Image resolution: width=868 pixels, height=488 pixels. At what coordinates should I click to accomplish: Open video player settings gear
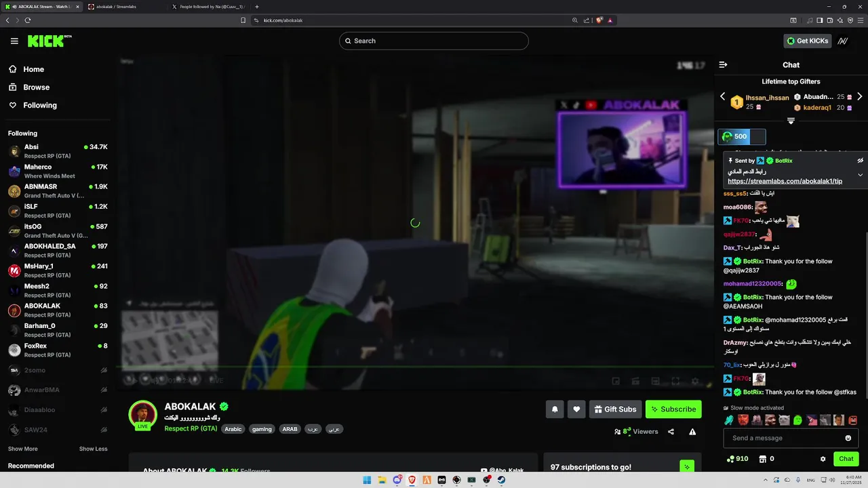pos(695,382)
